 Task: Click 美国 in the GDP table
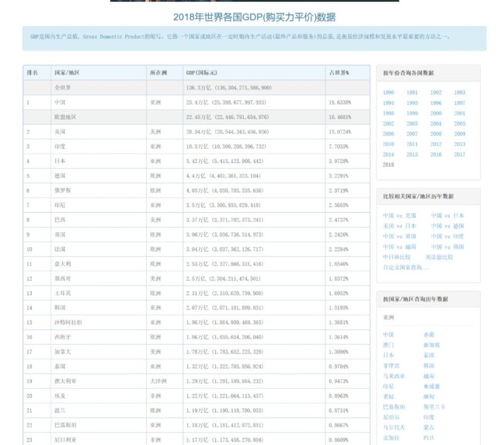click(60, 132)
